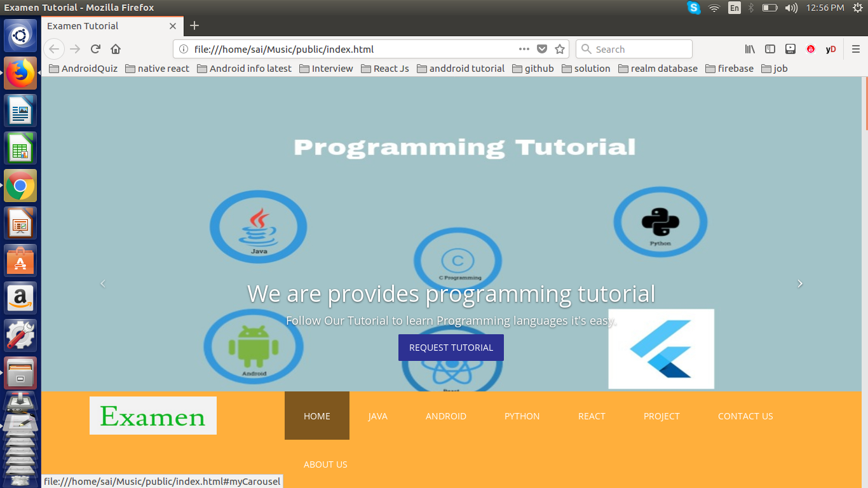The width and height of the screenshot is (868, 488).
Task: Click the yD extension icon
Action: (831, 49)
